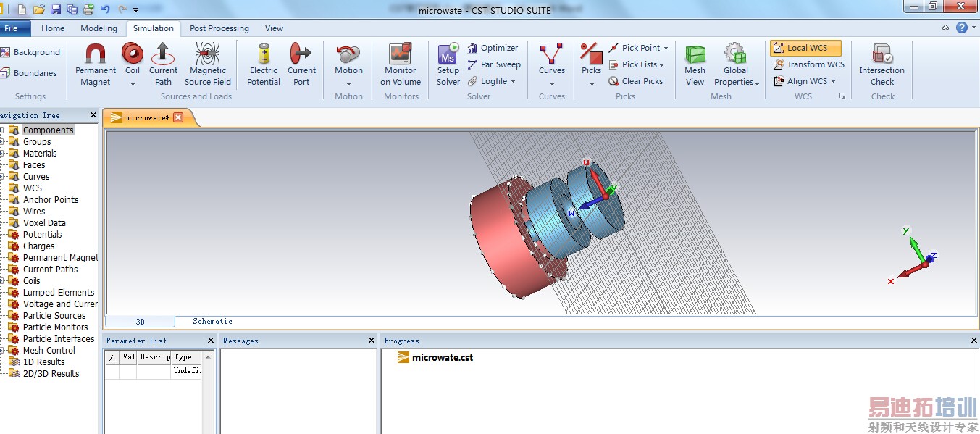The height and width of the screenshot is (434, 980).
Task: Expand the WCS group dialog launcher
Action: pyautogui.click(x=842, y=96)
